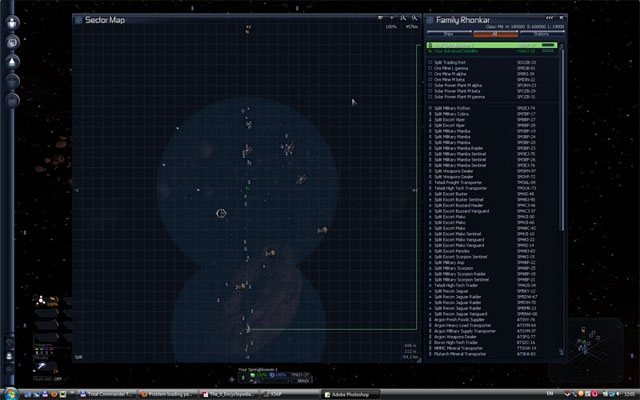Open Total Commander taskbar button

click(x=107, y=394)
